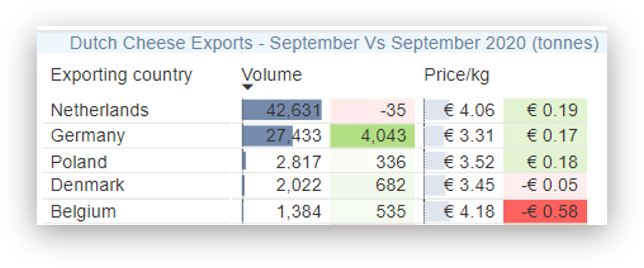The width and height of the screenshot is (644, 268).
Task: Select the Dutch Cheese Exports title bar
Action: pos(334,43)
